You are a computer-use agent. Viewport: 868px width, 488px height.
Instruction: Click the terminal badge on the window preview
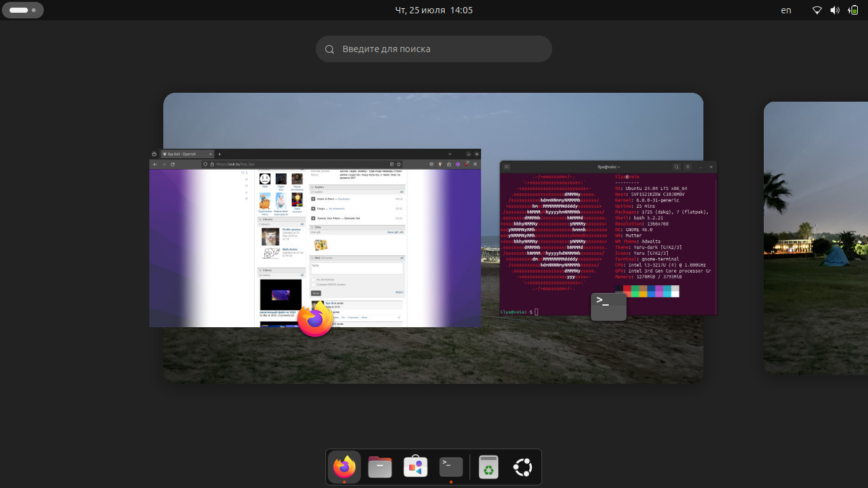tap(608, 306)
